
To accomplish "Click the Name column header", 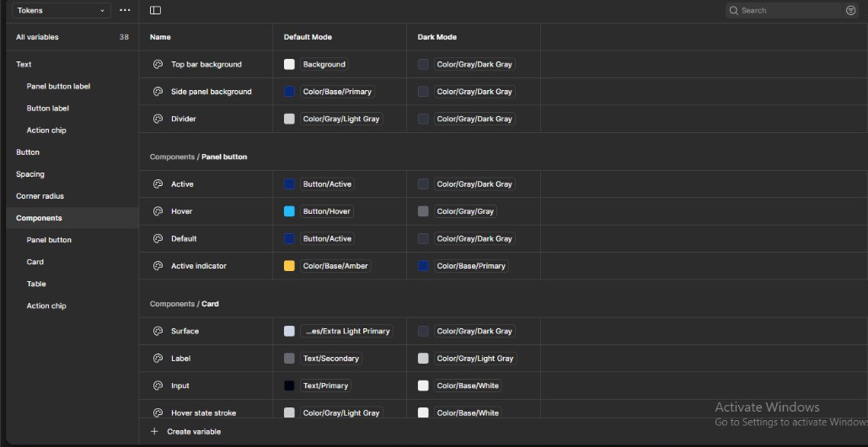I will (160, 37).
